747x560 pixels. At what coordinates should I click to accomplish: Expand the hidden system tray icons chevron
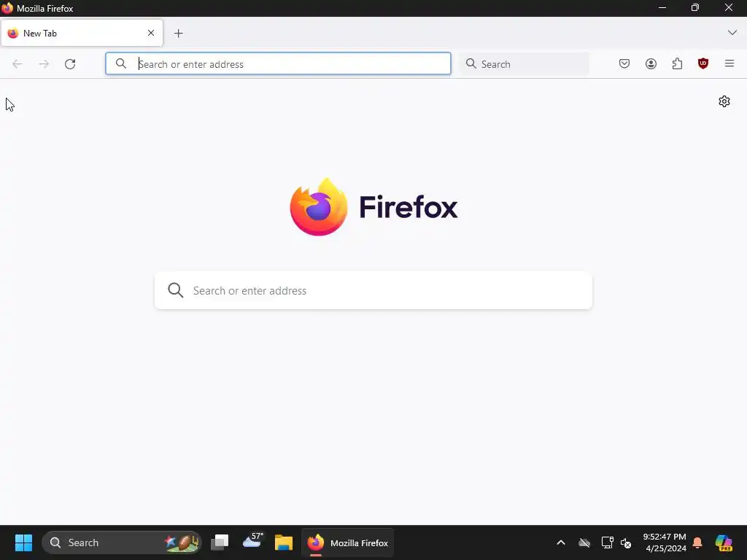561,542
